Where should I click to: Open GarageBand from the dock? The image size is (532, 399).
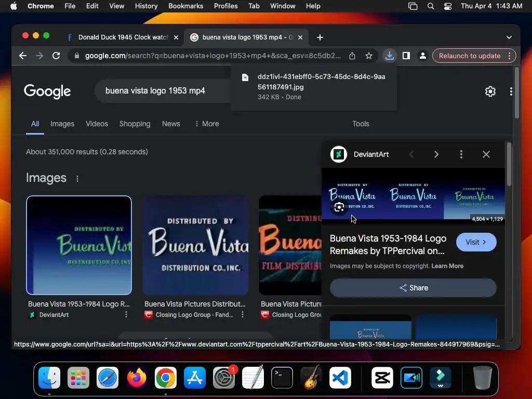(311, 378)
